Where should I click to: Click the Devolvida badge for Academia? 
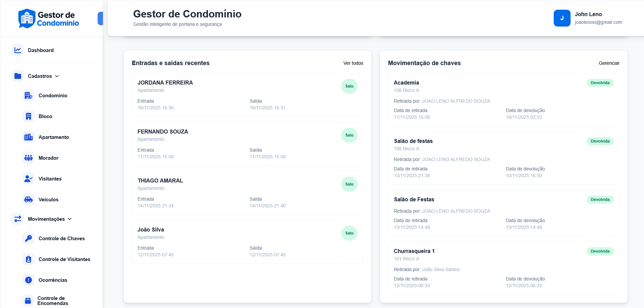pyautogui.click(x=600, y=83)
